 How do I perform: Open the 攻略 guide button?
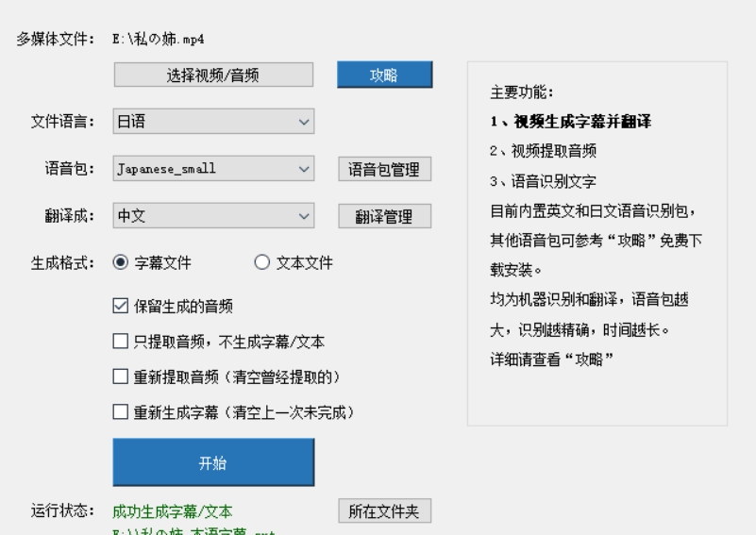(x=384, y=75)
